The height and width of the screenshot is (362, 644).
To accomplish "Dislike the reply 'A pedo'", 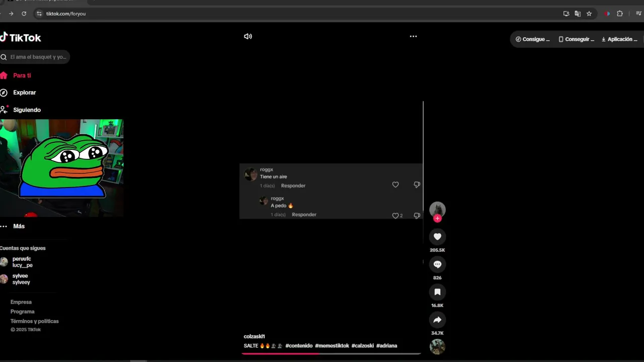I will [x=417, y=216].
